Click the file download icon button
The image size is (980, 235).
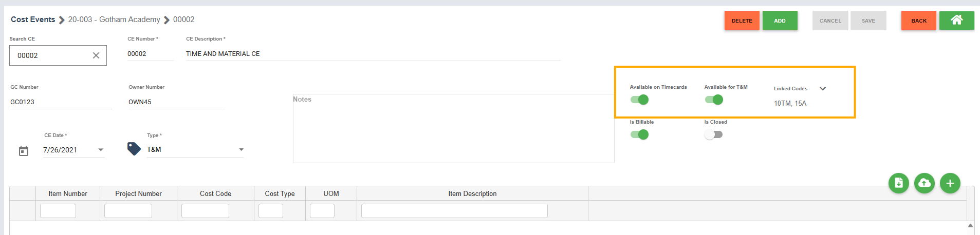pyautogui.click(x=898, y=183)
